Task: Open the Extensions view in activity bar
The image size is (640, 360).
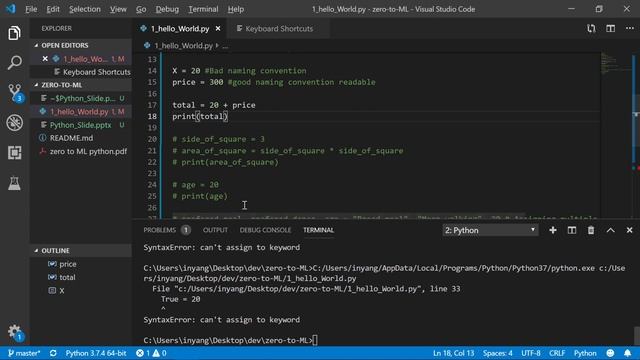Action: 14,153
